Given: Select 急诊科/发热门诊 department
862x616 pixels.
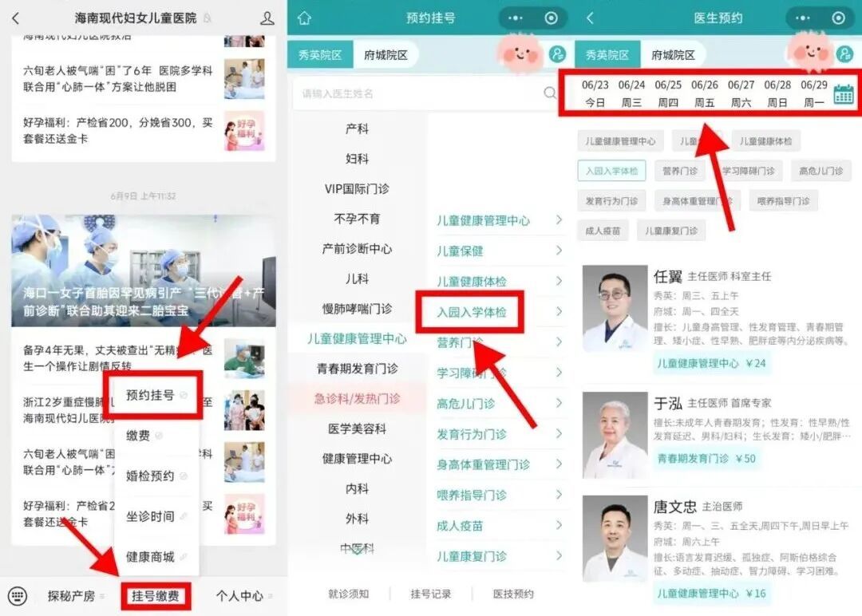Looking at the screenshot, I should click(x=357, y=398).
